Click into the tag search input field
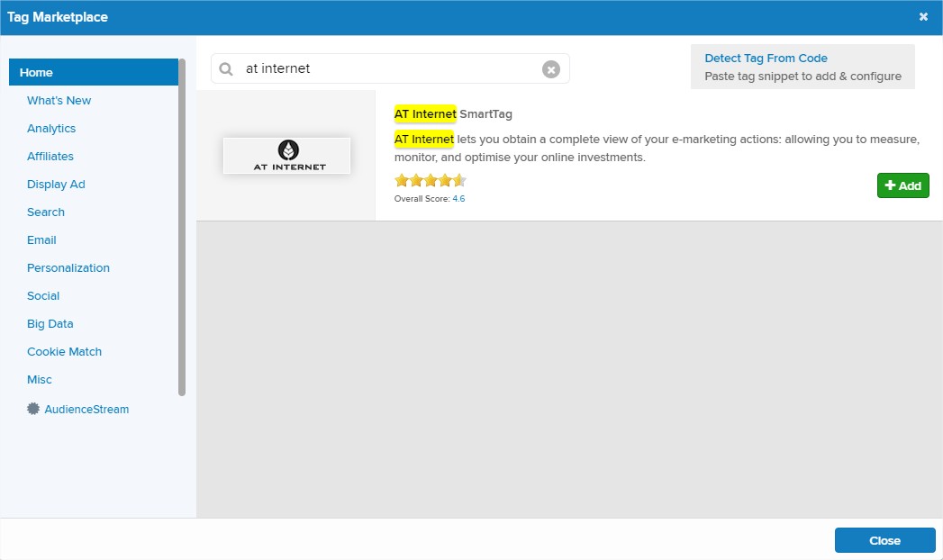The image size is (943, 560). (387, 69)
